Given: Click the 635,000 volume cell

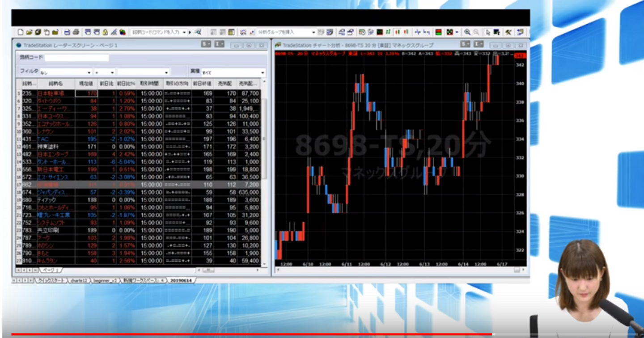Looking at the screenshot, I should click(x=249, y=192).
